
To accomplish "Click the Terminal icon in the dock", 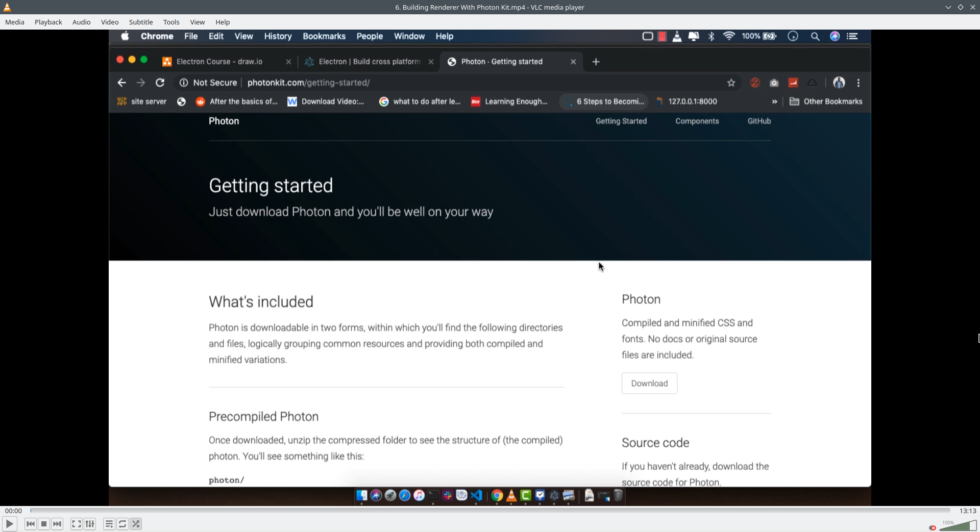I will pyautogui.click(x=433, y=495).
